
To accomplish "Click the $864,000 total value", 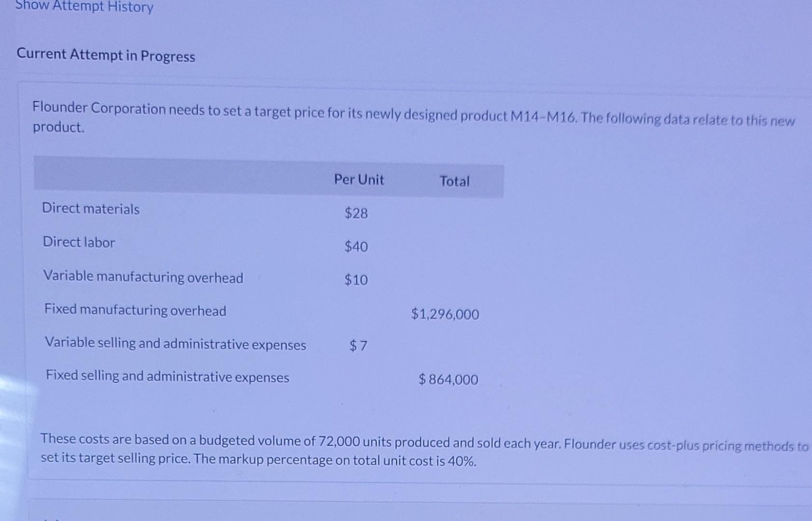I will (x=448, y=379).
